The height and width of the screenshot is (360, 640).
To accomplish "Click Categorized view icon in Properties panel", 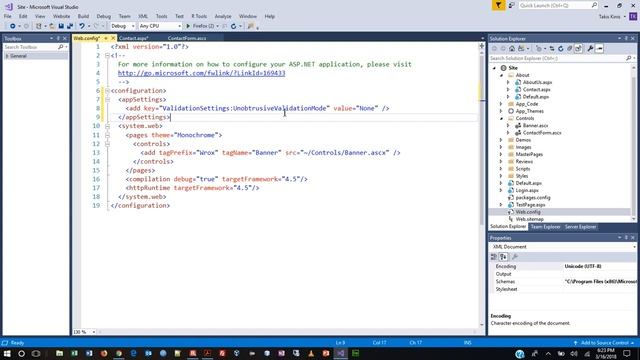I will [x=494, y=257].
